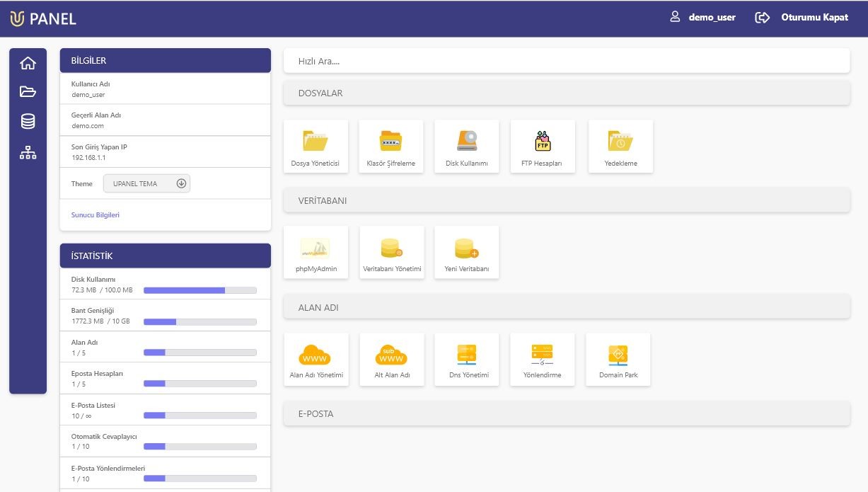This screenshot has width=868, height=492.
Task: Open the Dns Yönetimi icon
Action: click(x=467, y=360)
